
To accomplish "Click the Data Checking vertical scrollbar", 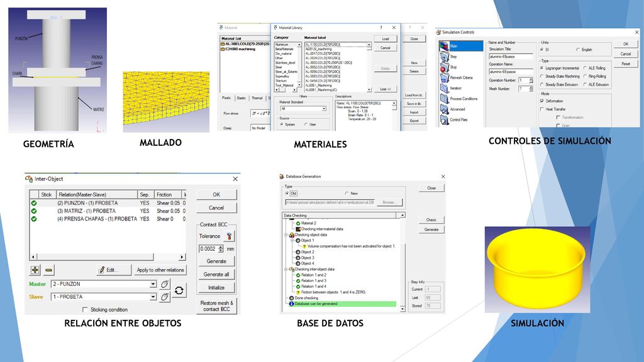I will pyautogui.click(x=402, y=262).
